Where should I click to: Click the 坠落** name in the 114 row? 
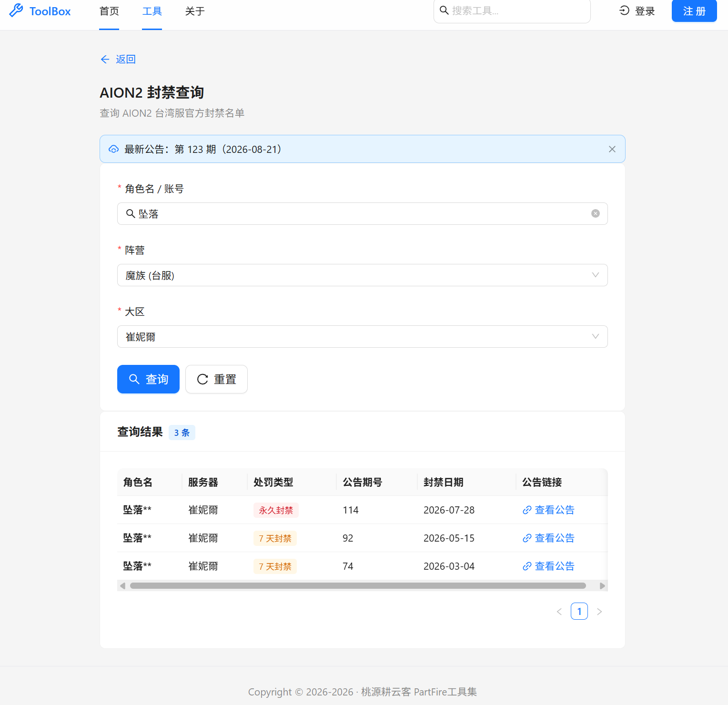coord(137,510)
